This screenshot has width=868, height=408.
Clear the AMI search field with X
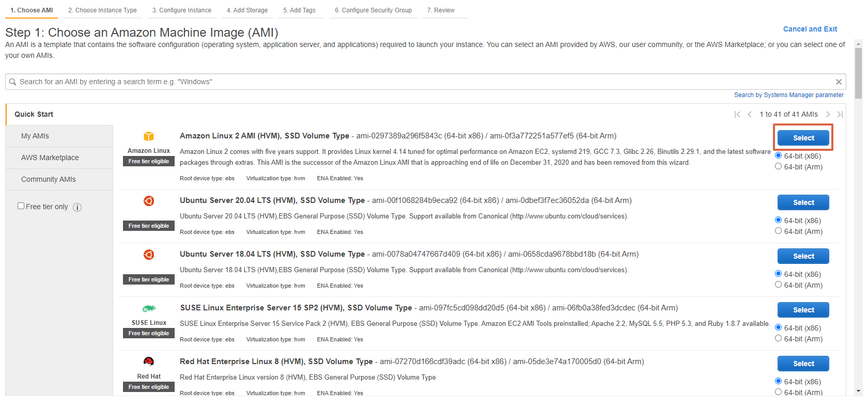pos(839,82)
